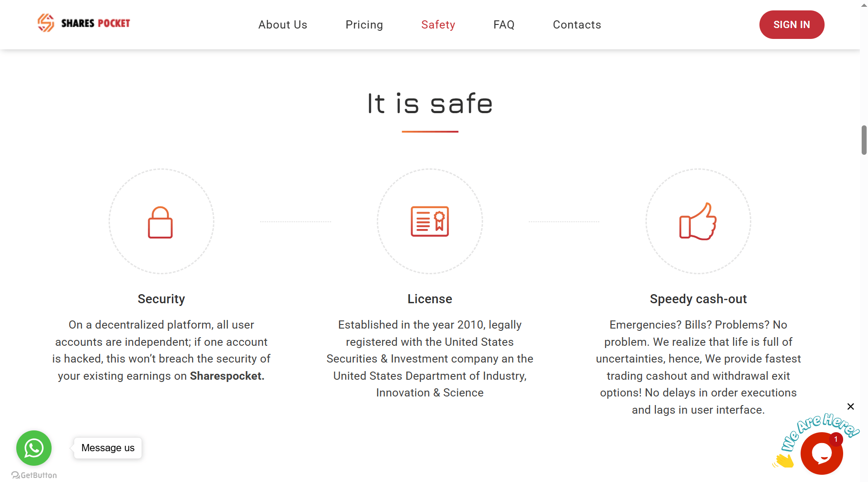
Task: Open the red live chat bubble
Action: point(821,453)
